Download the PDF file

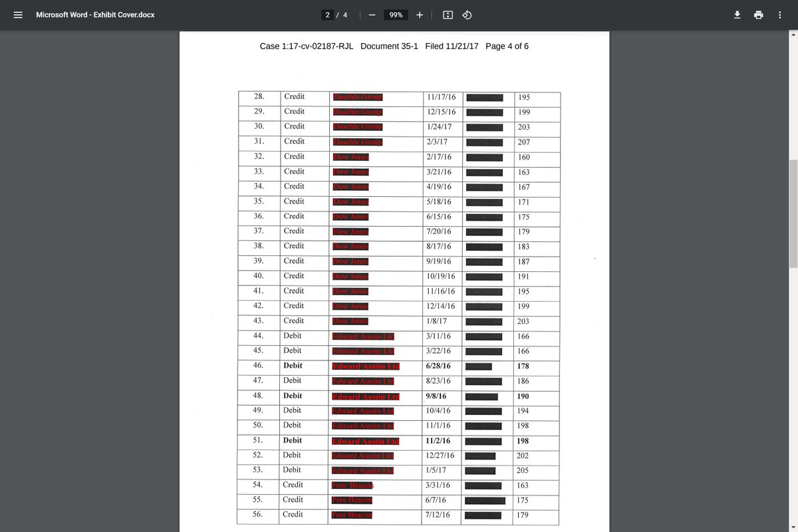click(x=737, y=15)
